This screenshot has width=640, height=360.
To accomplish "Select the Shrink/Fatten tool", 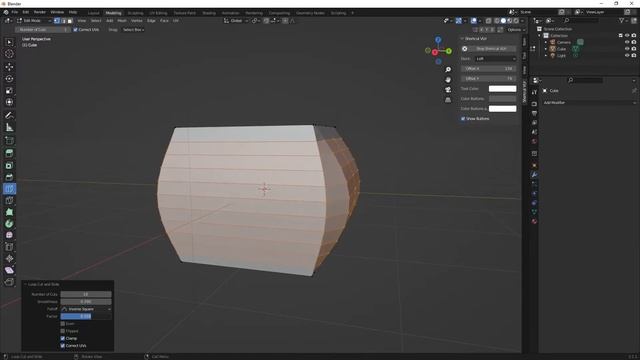I will tap(9, 258).
